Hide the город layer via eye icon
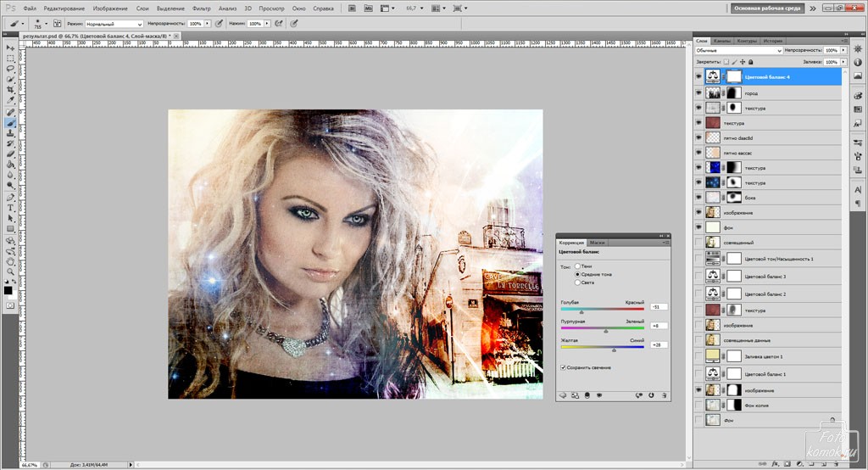The image size is (868, 470). pos(698,92)
